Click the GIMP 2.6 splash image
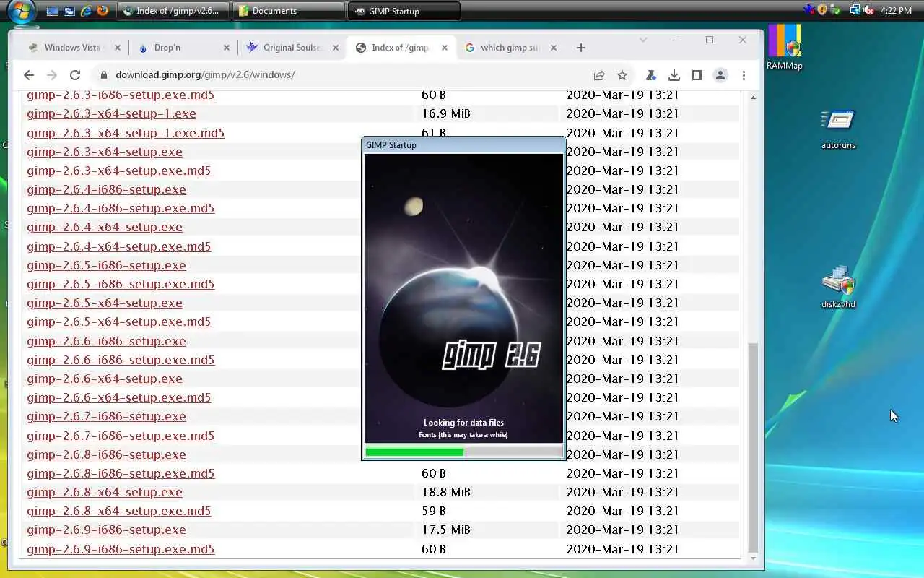Image resolution: width=924 pixels, height=578 pixels. coord(463,298)
